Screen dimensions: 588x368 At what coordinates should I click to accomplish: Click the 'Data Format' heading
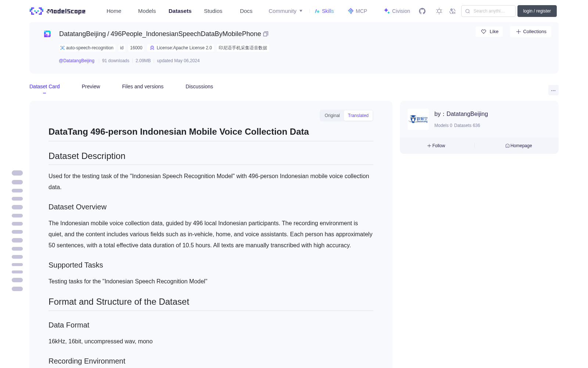69,325
